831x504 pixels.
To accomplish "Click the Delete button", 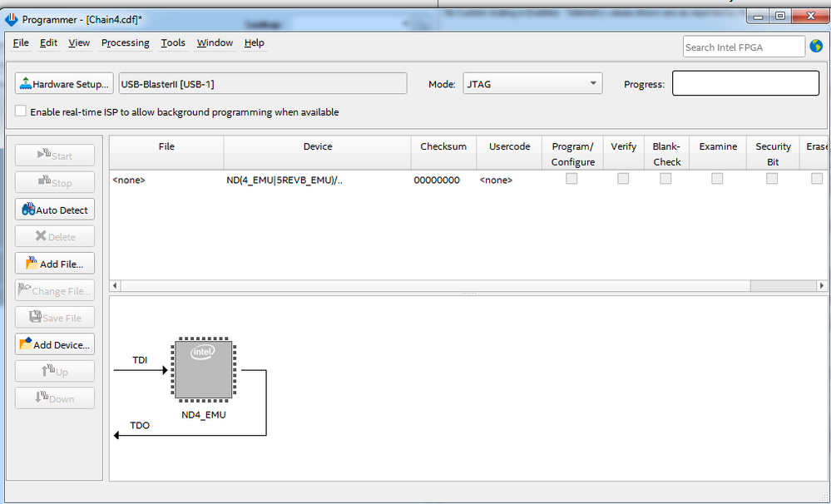I will [55, 237].
